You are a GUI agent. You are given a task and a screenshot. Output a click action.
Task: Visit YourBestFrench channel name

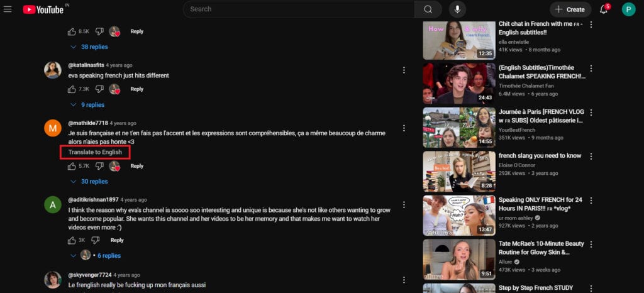[x=517, y=130]
